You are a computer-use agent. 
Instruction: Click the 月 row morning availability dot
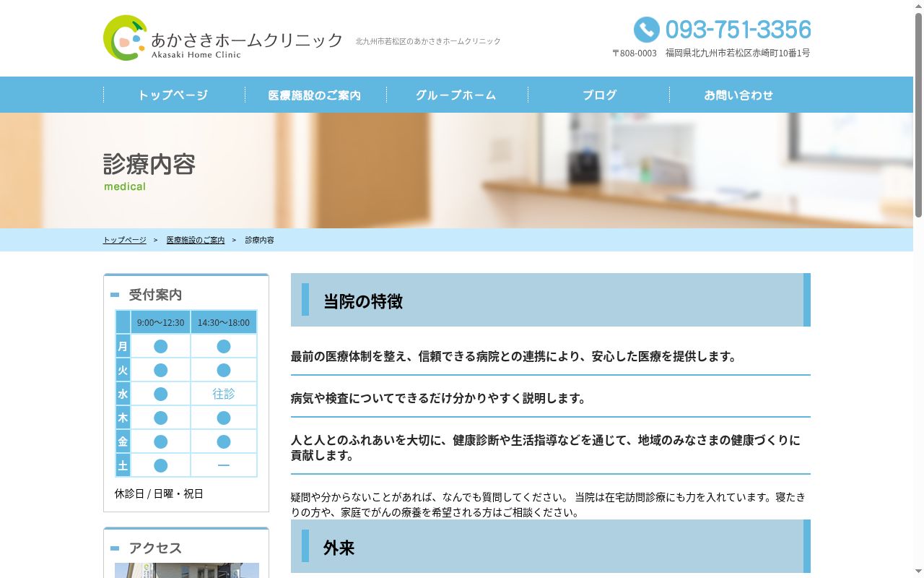point(160,346)
